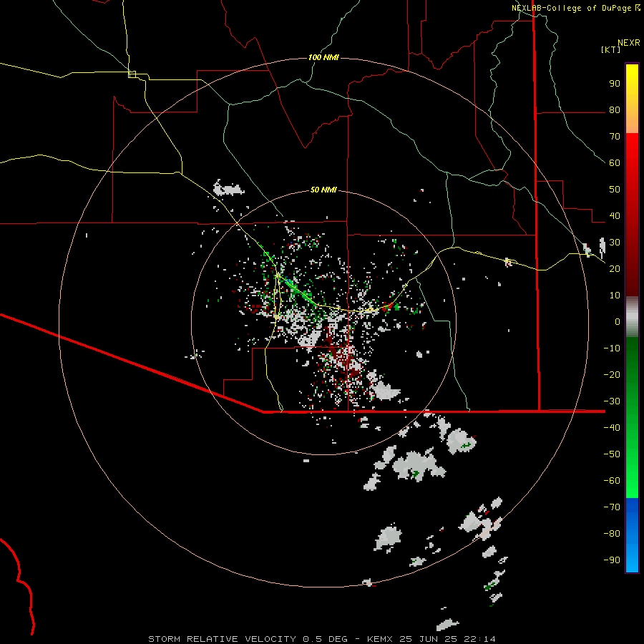The width and height of the screenshot is (644, 644).
Task: Click the 100 NMI range ring label
Action: pyautogui.click(x=323, y=57)
